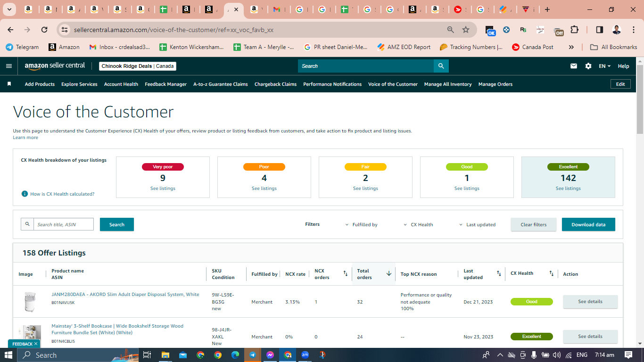Image resolution: width=644 pixels, height=362 pixels.
Task: Open Manage Orders nav item
Action: [x=495, y=84]
